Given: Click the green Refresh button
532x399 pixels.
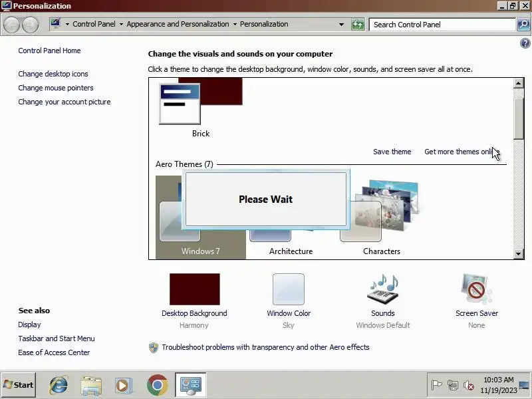Looking at the screenshot, I should point(358,25).
